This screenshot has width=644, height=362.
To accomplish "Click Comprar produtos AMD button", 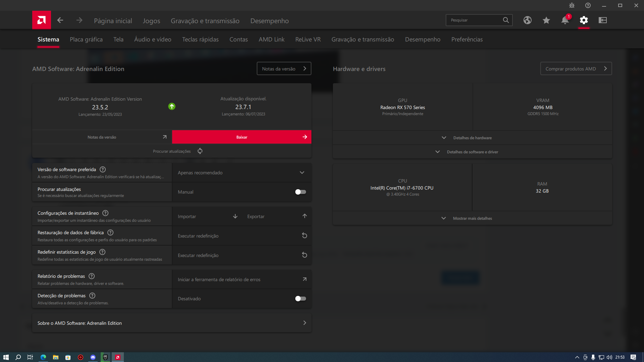I will coord(576,68).
